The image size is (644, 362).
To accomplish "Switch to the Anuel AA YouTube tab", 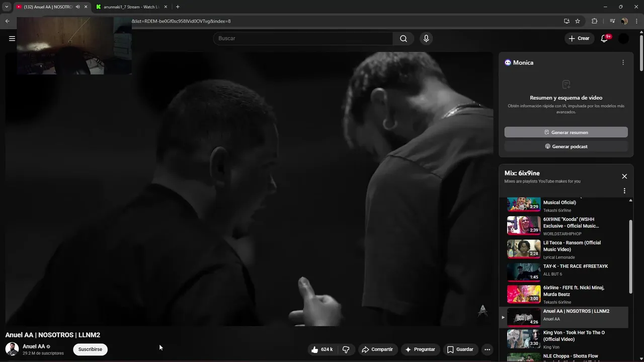I will [48, 7].
